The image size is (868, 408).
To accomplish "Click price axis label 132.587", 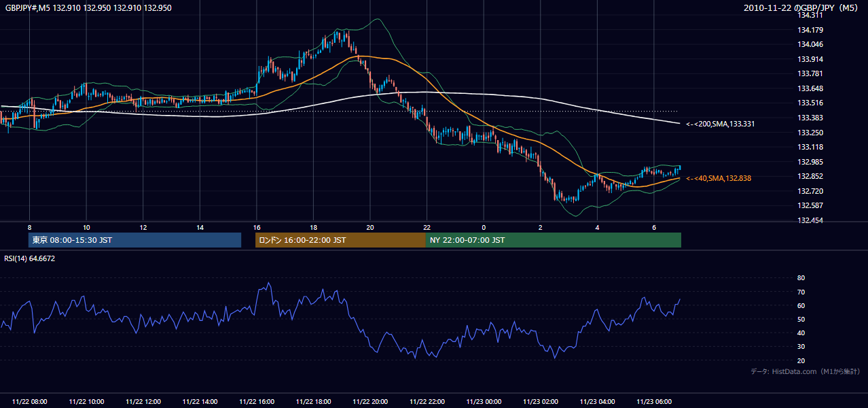I will pos(811,205).
